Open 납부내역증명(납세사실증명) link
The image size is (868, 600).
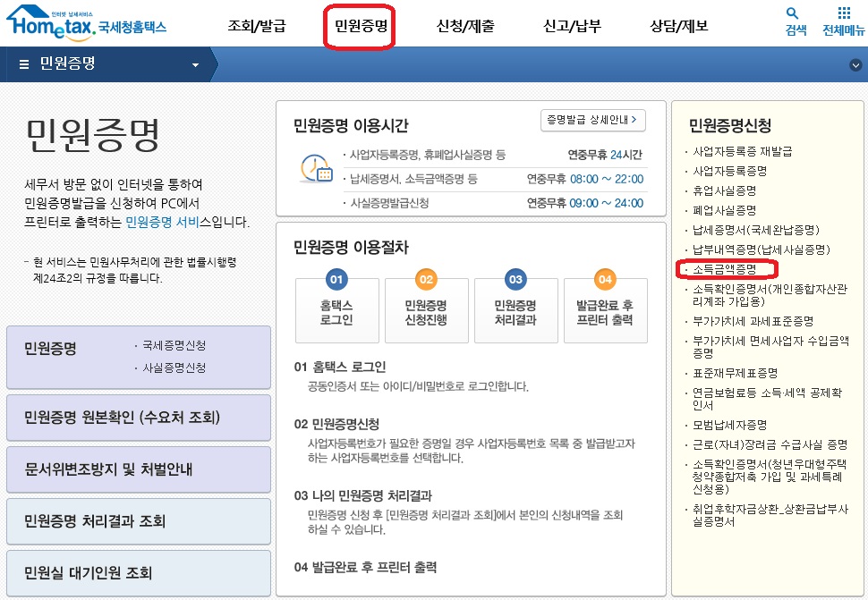(762, 250)
